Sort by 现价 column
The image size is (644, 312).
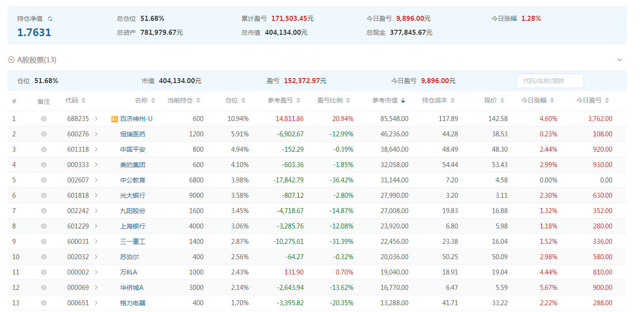495,100
